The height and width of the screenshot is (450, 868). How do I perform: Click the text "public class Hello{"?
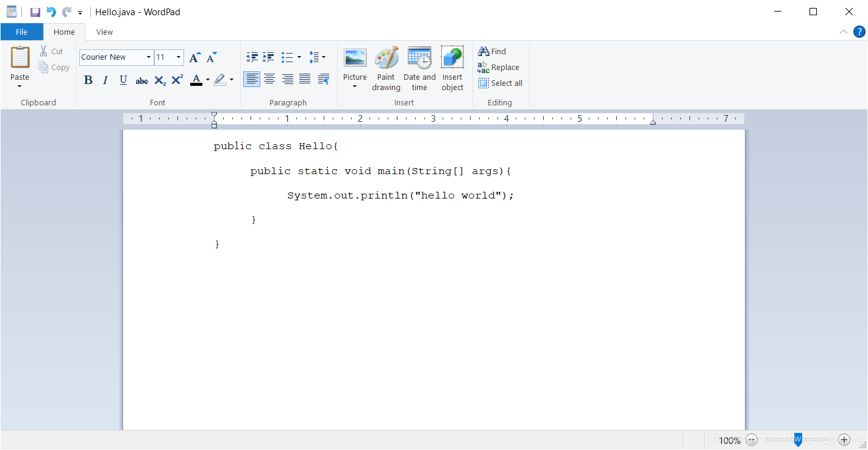(x=276, y=146)
